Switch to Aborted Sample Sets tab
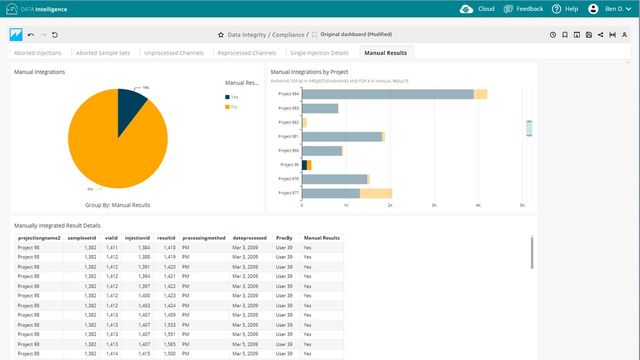Viewport: 640px width, 360px height. [x=103, y=53]
